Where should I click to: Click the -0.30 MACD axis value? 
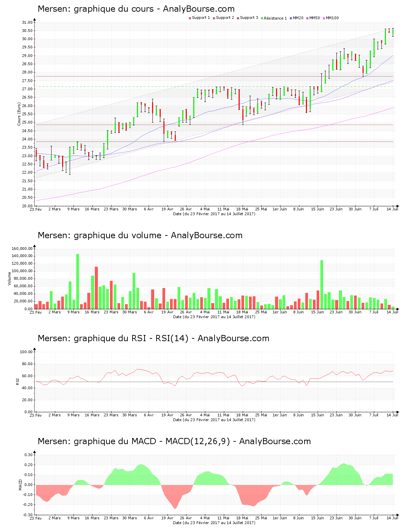pyautogui.click(x=28, y=515)
